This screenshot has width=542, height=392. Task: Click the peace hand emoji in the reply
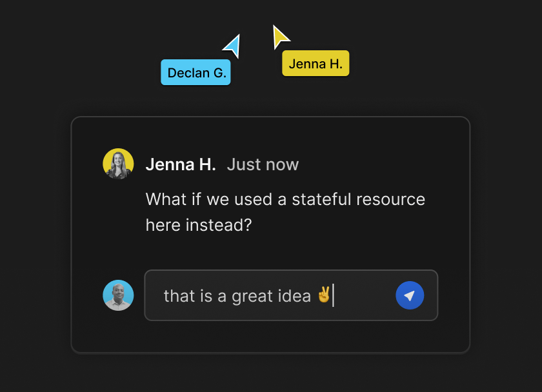324,294
